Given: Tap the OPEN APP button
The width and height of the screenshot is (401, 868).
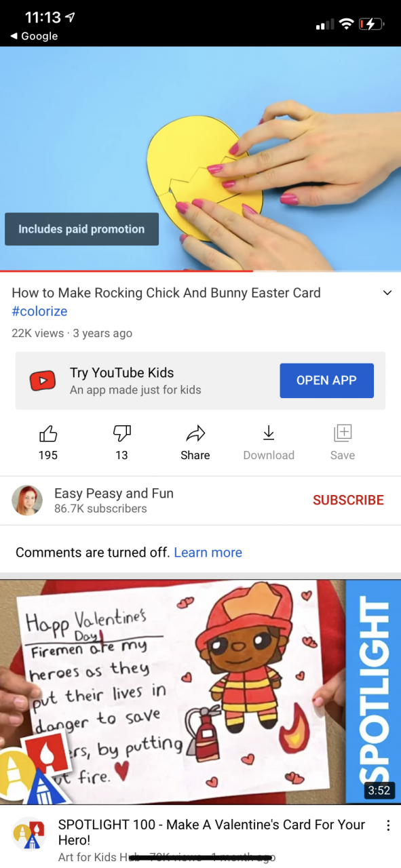Looking at the screenshot, I should 326,380.
